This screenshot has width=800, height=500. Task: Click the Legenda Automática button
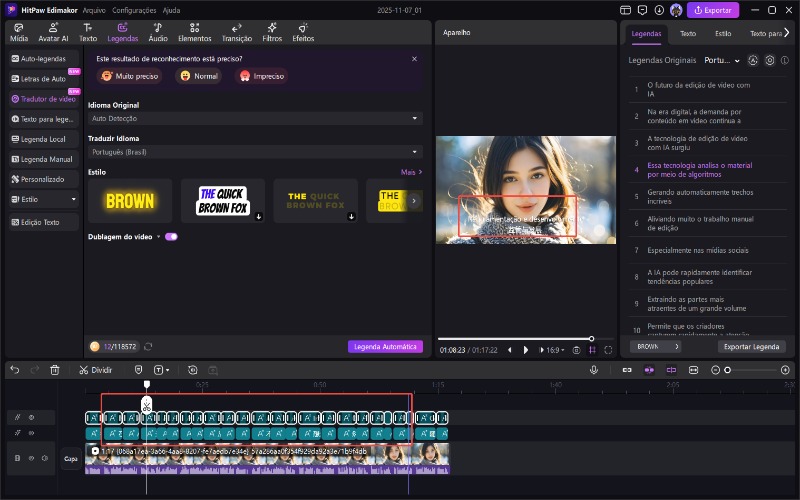click(385, 346)
